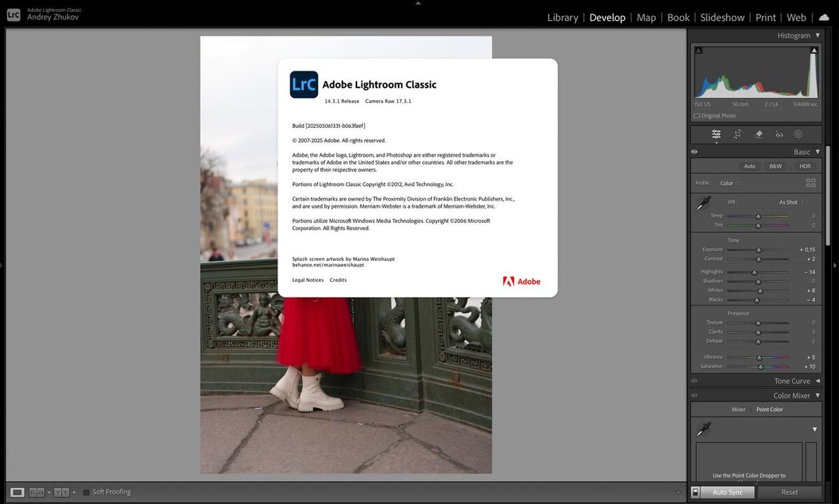The height and width of the screenshot is (504, 839).
Task: Check the Original Photo checkbox
Action: click(697, 116)
